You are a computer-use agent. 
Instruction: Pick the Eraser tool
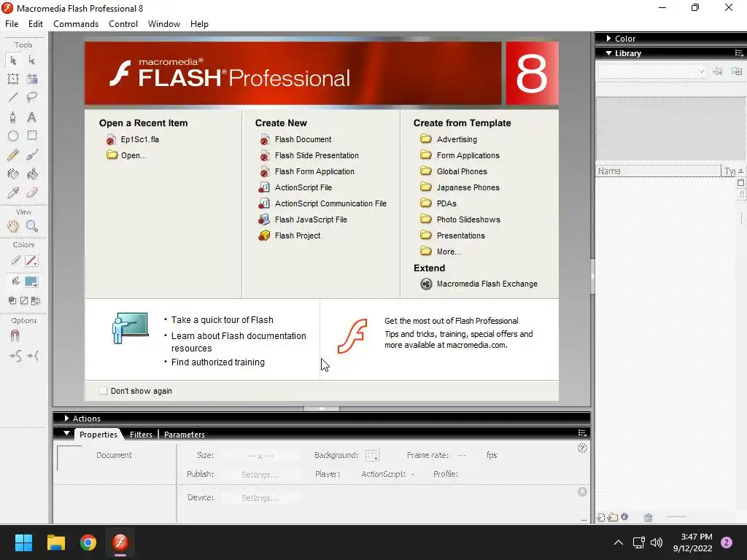click(32, 192)
